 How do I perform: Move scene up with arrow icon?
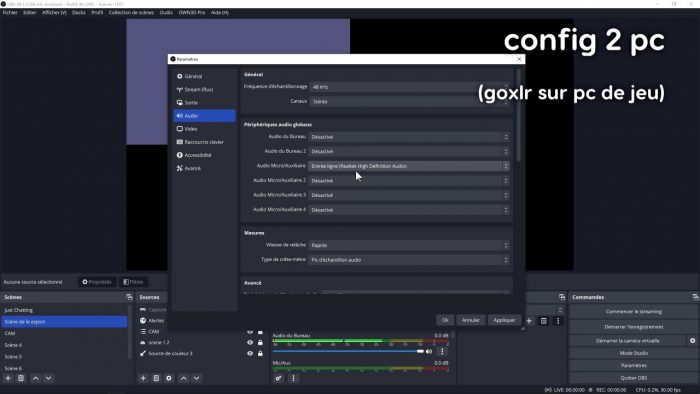[36, 378]
